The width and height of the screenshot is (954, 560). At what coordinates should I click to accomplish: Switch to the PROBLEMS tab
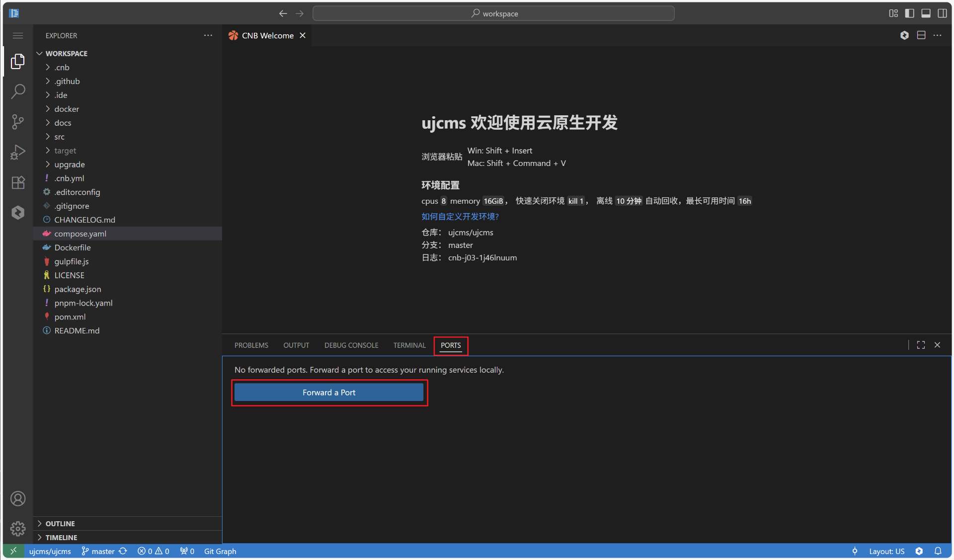pos(251,345)
